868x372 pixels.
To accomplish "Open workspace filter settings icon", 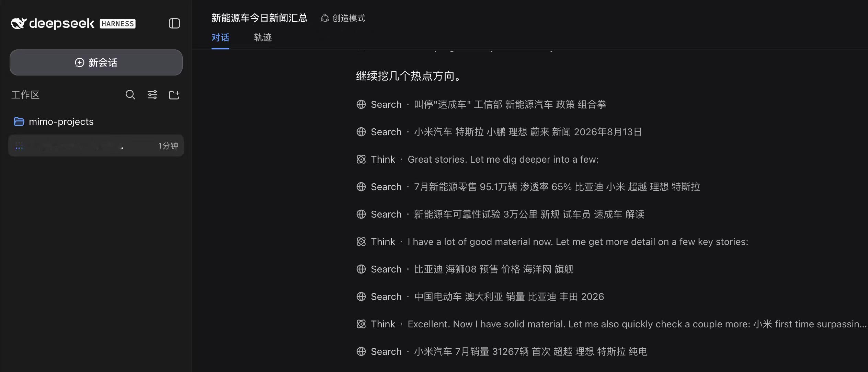I will 152,95.
